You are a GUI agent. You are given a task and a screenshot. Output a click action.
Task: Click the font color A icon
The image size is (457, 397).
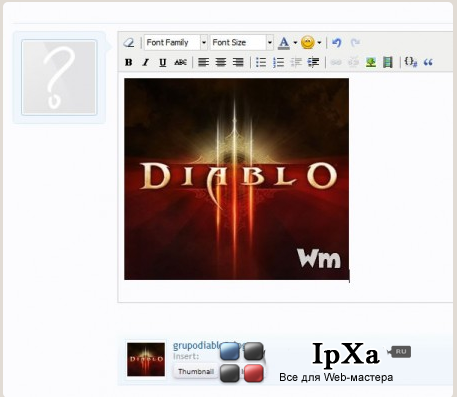[284, 43]
